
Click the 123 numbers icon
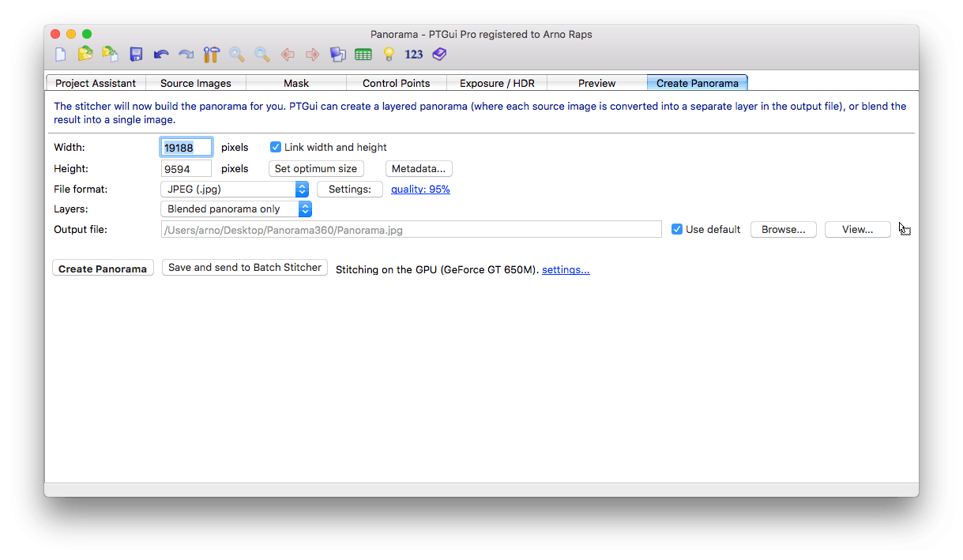[x=414, y=54]
